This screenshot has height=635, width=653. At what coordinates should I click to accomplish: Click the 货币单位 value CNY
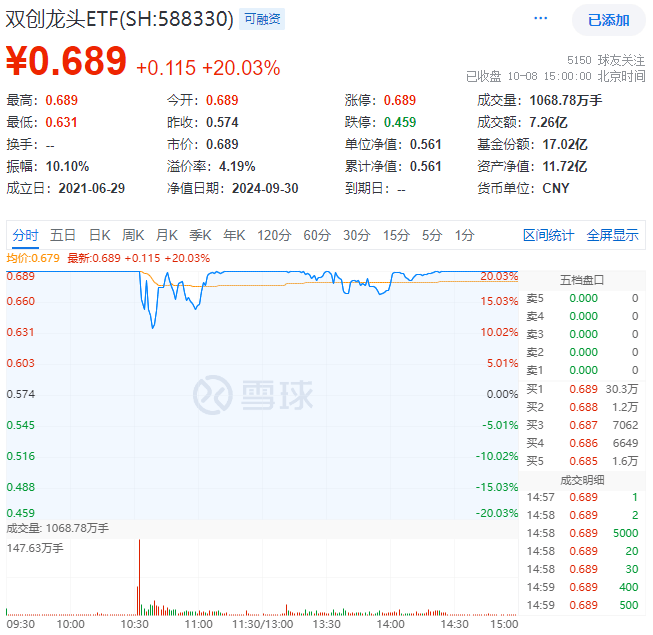556,189
